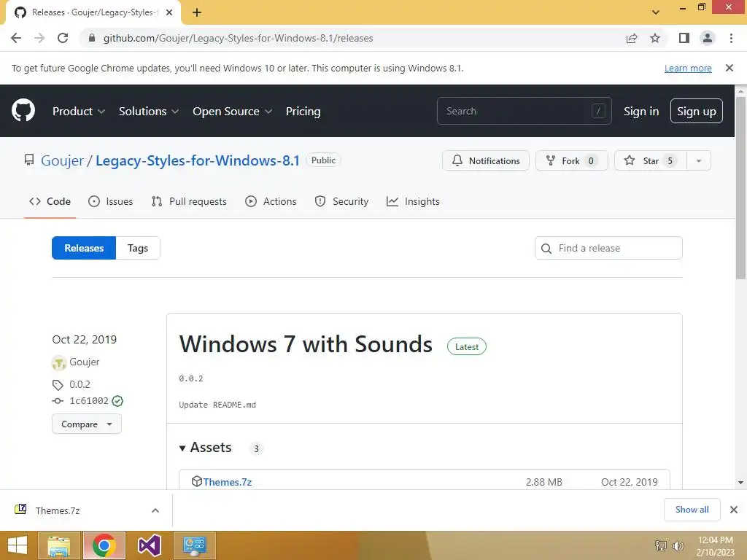
Task: Click the Goujer author avatar
Action: click(58, 363)
